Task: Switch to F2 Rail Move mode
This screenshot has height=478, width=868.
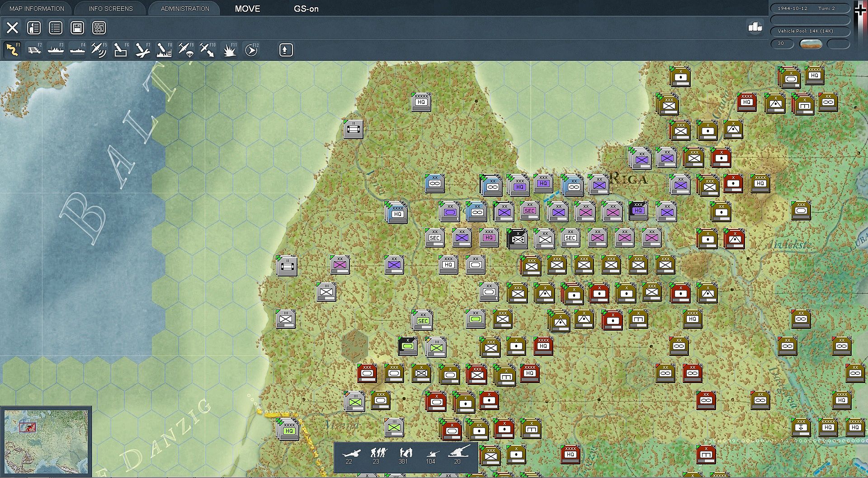Action: [x=34, y=50]
